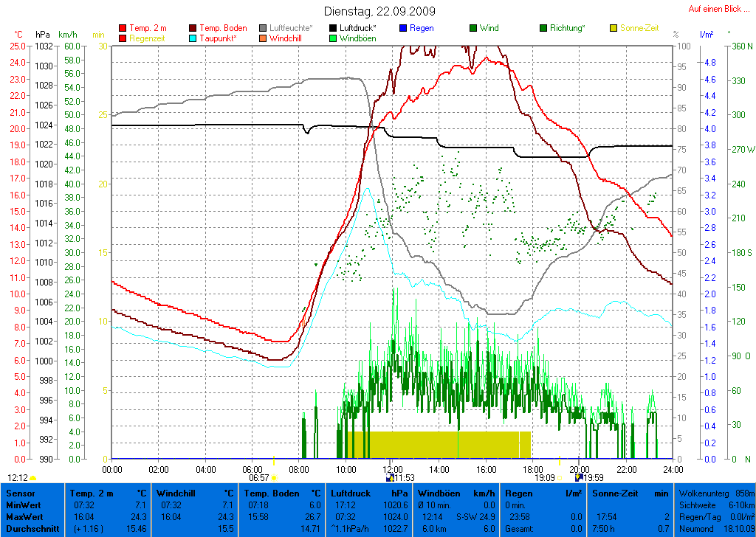Click the black Luftdruck legend square
The image size is (756, 537).
333,29
